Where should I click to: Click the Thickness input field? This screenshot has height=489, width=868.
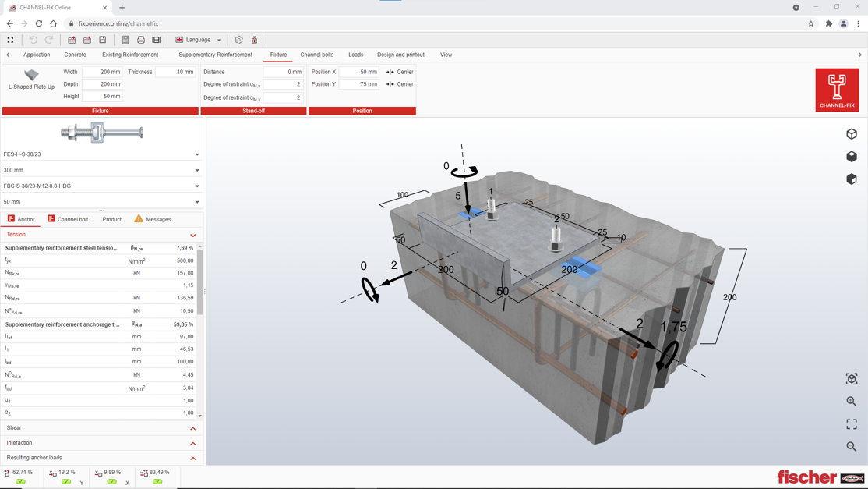[x=175, y=72]
